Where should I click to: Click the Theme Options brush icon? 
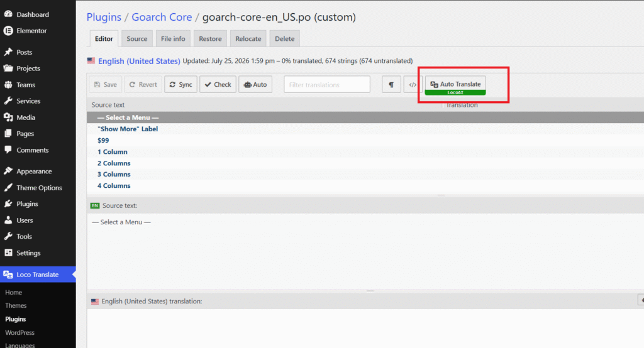tap(8, 188)
